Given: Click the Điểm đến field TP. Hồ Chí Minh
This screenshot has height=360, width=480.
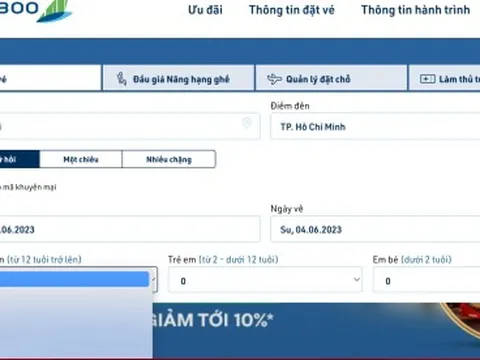Looking at the screenshot, I should (x=375, y=127).
